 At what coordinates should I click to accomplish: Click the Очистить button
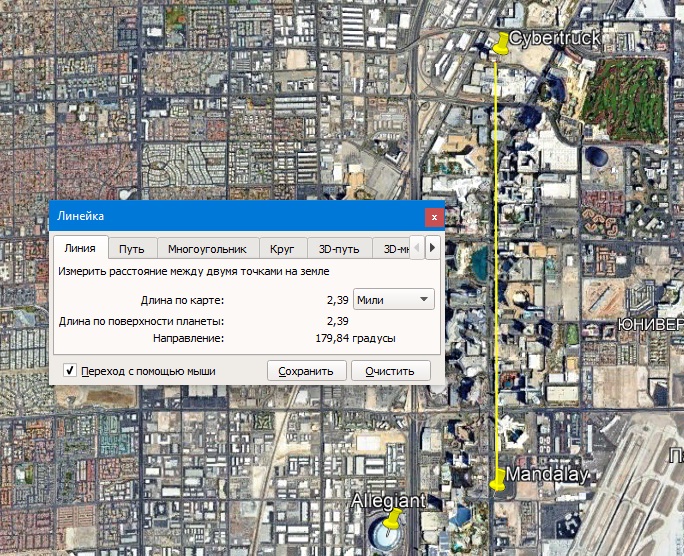pos(390,371)
